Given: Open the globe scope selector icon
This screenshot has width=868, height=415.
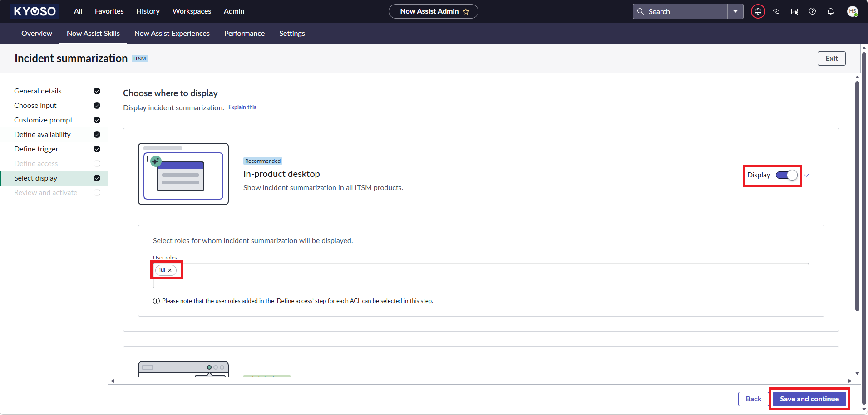Looking at the screenshot, I should 758,11.
